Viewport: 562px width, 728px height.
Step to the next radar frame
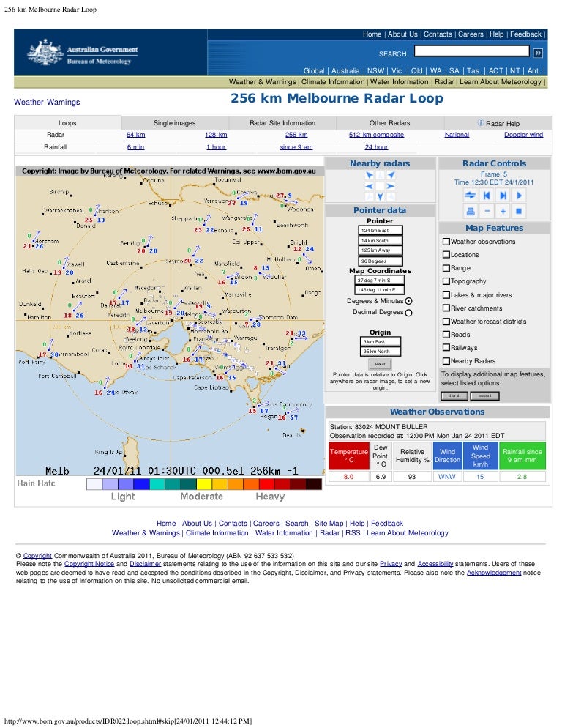[x=503, y=196]
